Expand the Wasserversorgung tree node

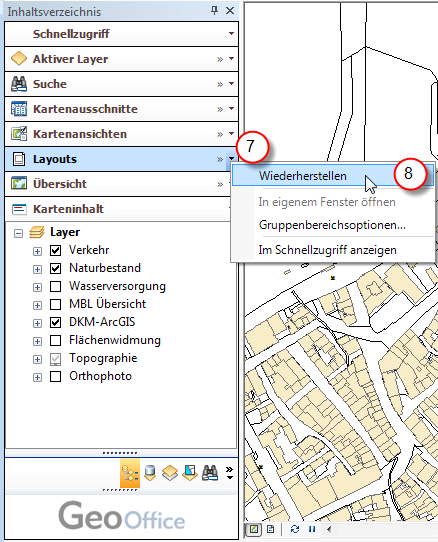[x=37, y=287]
